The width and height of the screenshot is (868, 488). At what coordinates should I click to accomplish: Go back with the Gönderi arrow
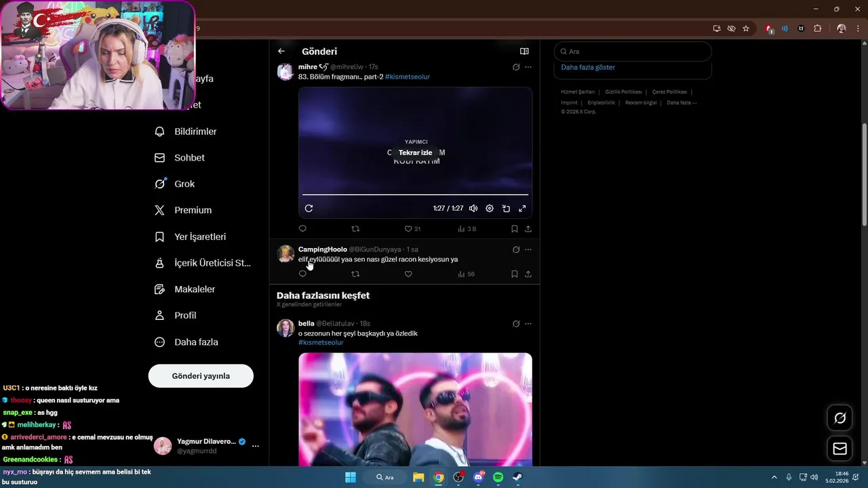click(x=281, y=52)
